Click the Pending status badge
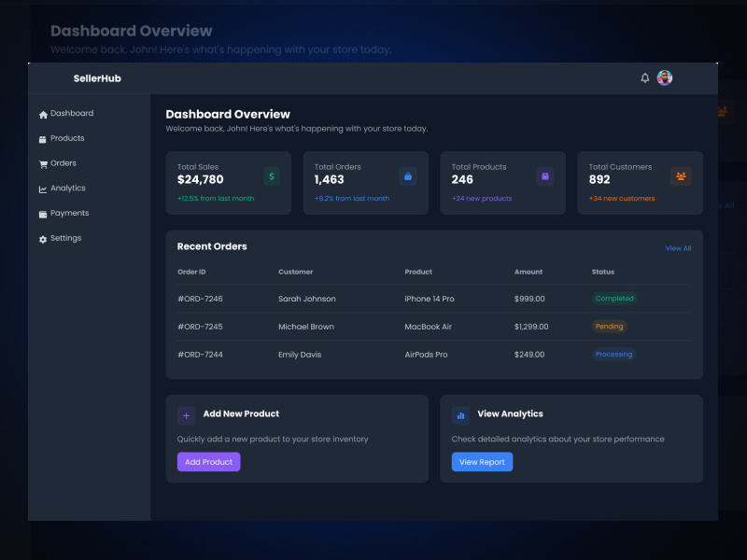 click(609, 327)
